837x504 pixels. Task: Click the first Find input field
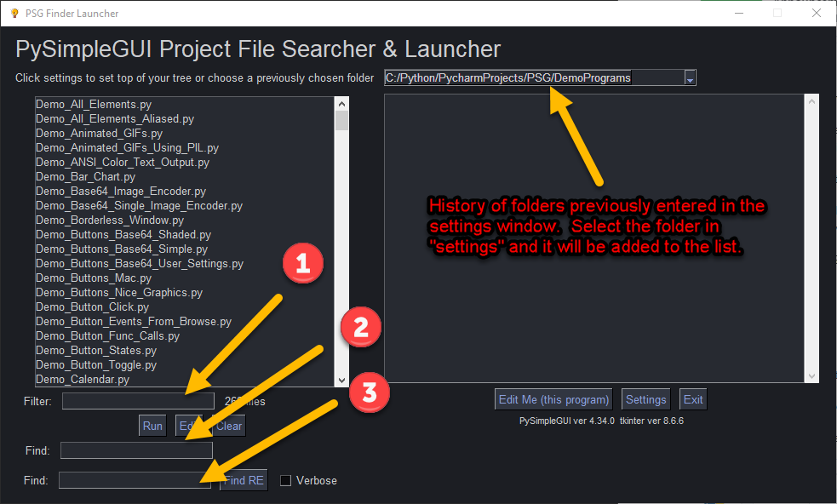[136, 450]
